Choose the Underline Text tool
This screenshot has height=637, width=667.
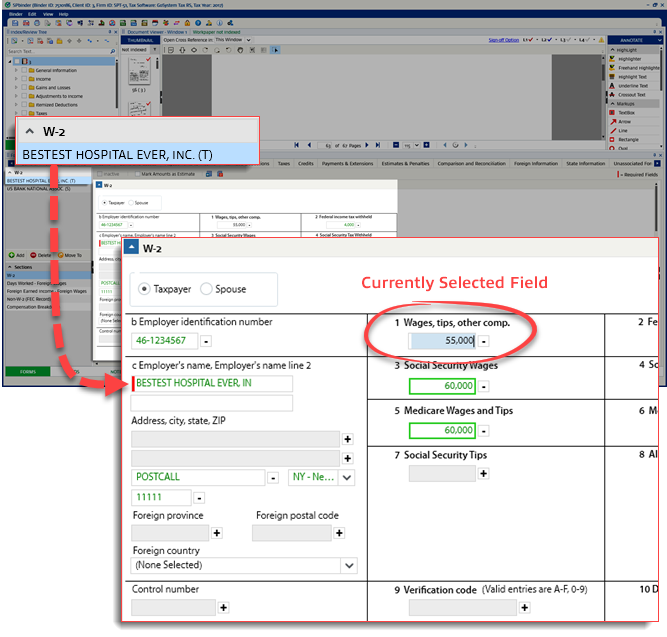click(x=631, y=86)
